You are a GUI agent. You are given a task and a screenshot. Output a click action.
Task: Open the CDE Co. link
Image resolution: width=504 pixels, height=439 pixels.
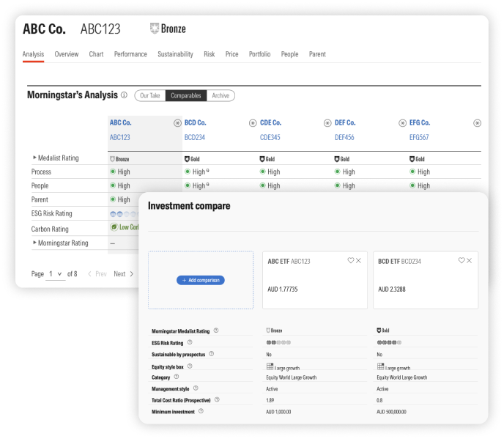click(x=270, y=123)
